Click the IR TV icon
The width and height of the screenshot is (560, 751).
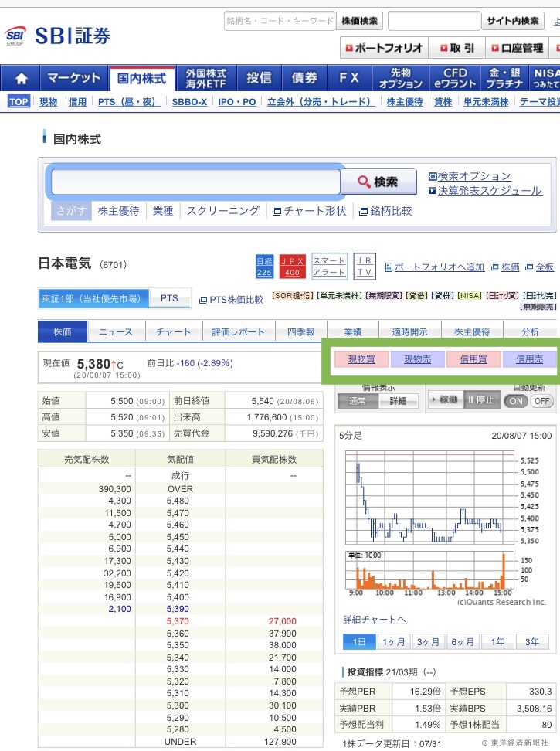click(x=365, y=267)
